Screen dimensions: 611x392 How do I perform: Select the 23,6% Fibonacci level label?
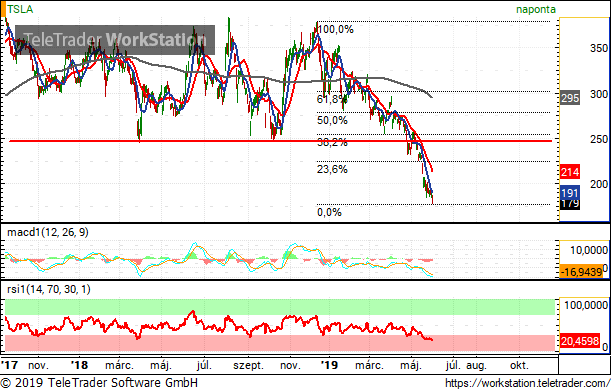coord(332,169)
